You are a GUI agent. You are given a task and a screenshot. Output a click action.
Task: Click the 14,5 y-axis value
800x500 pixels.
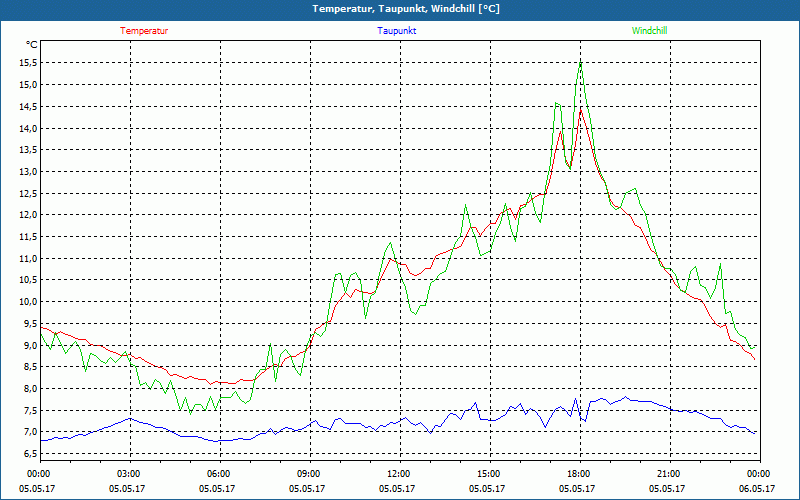coord(28,107)
